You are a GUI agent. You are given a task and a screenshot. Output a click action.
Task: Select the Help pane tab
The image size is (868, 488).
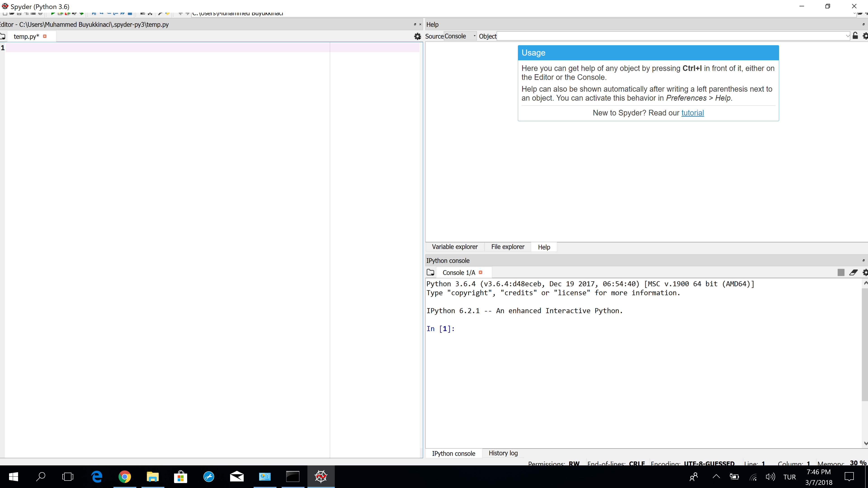coord(544,247)
